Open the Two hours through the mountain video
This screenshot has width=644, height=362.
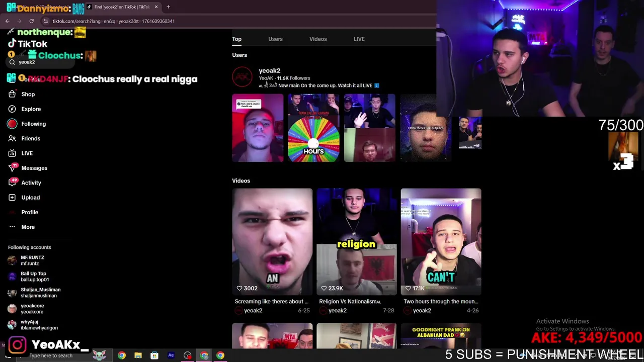441,242
